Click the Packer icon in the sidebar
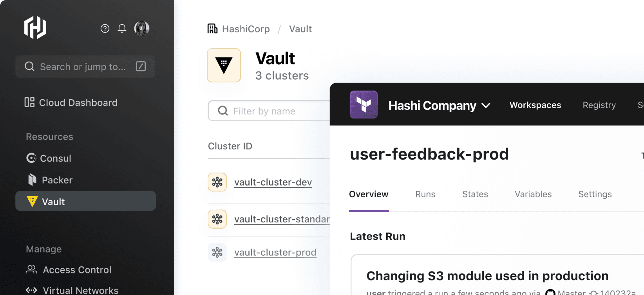Screen dimensions: 644x295 [x=32, y=180]
